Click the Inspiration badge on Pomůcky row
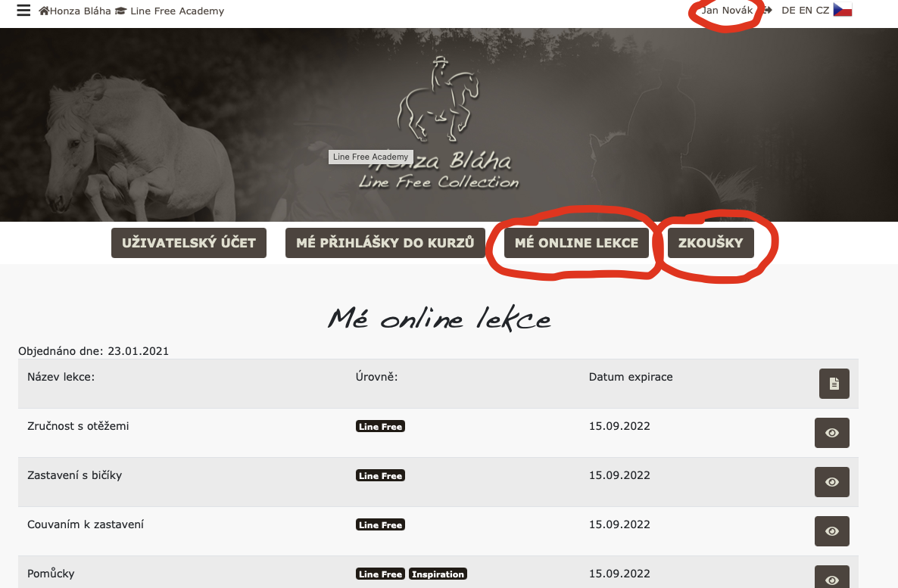 click(x=438, y=574)
